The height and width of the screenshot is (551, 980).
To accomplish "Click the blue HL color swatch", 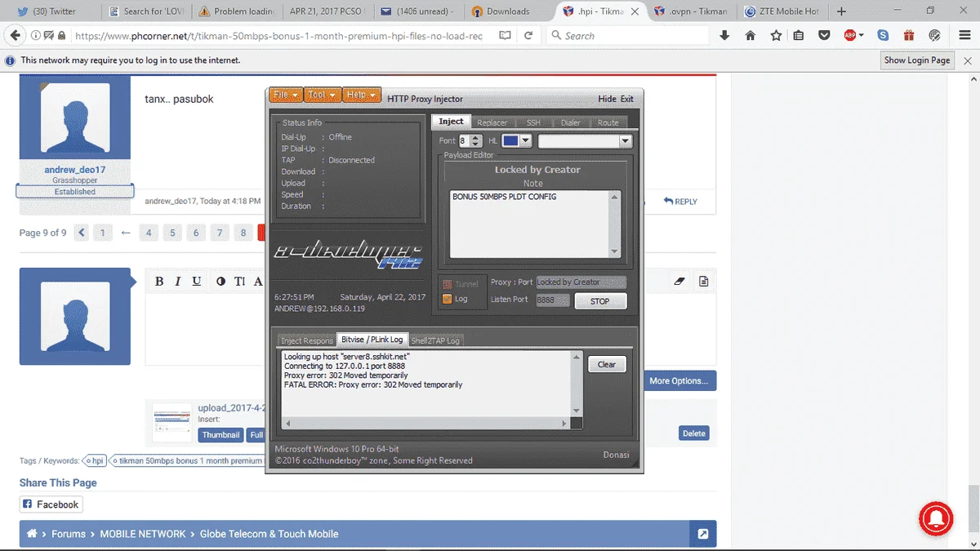I will (510, 141).
